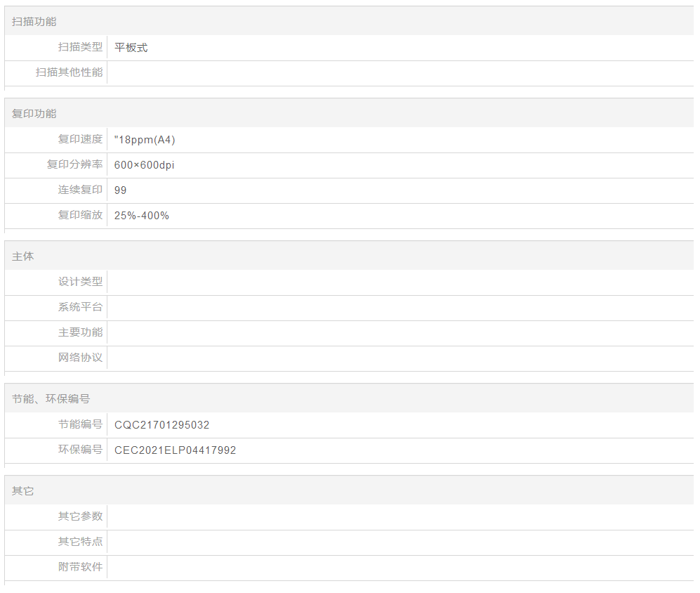Image resolution: width=700 pixels, height=593 pixels.
Task: Select energy number CQC21701295032
Action: click(x=162, y=425)
